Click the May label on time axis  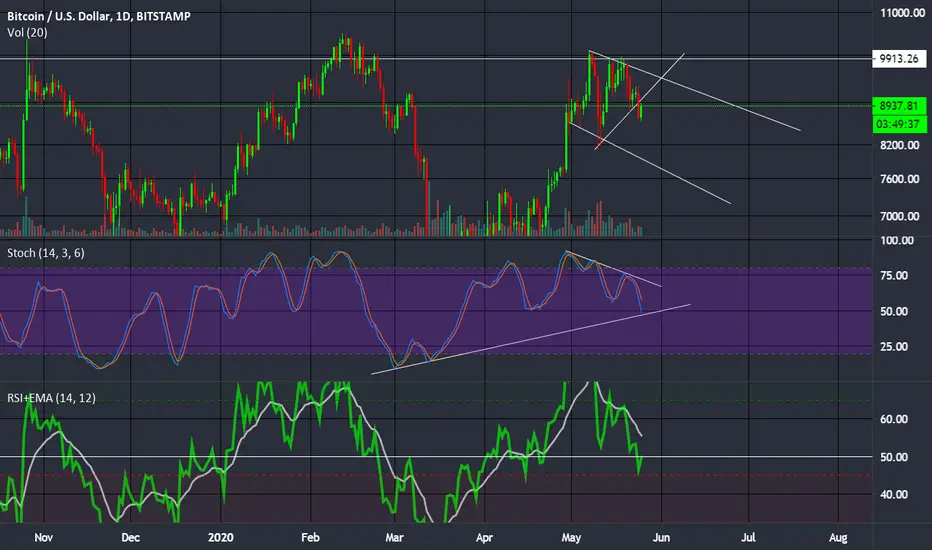pos(571,538)
